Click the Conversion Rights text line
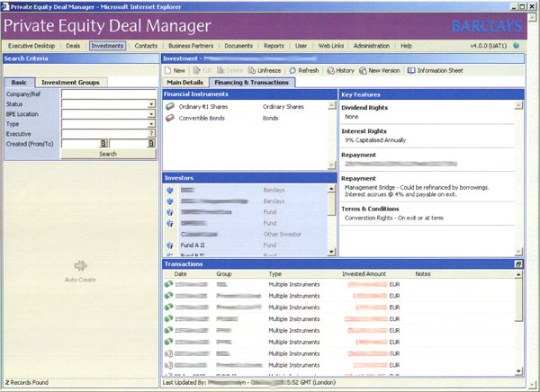This screenshot has width=540, height=392. click(394, 218)
